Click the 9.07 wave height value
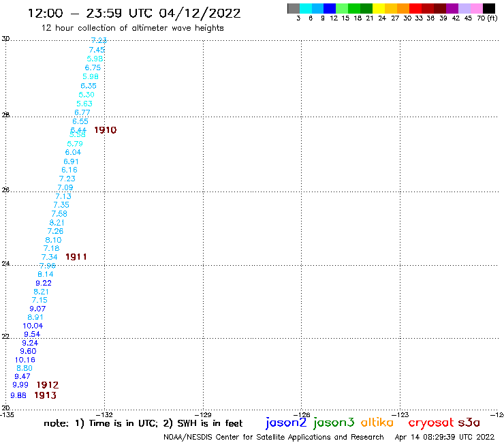 click(37, 309)
